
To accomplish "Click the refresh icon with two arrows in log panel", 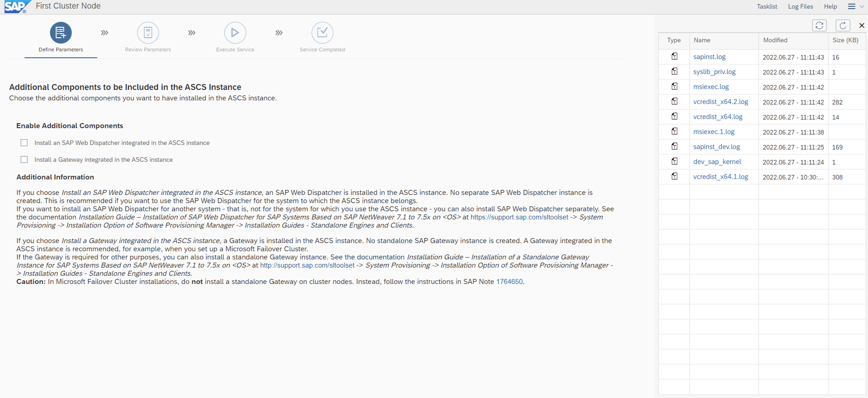I will 819,25.
